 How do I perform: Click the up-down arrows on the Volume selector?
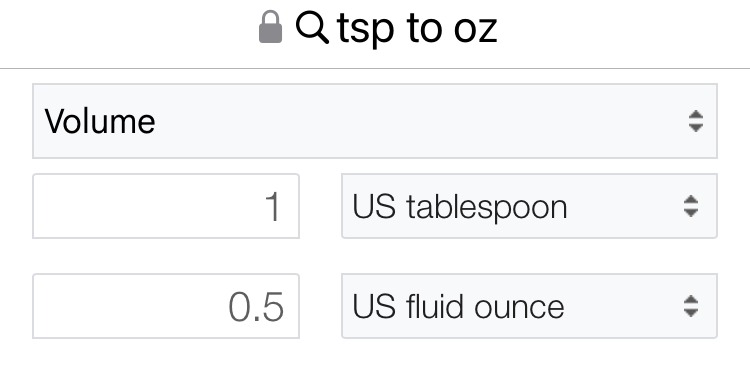click(695, 121)
